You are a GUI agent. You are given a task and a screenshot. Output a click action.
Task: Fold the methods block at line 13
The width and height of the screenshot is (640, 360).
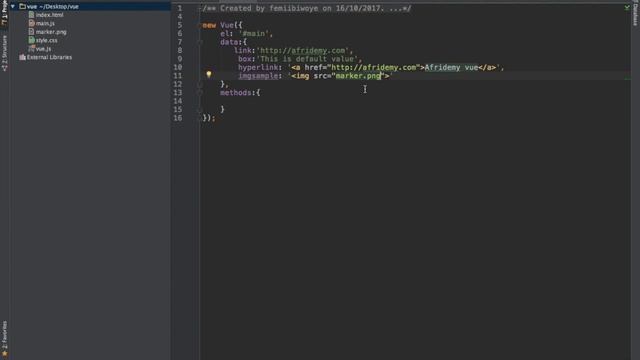(x=200, y=93)
